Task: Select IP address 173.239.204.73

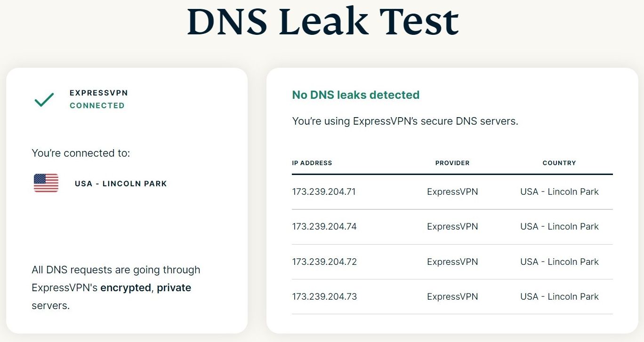Action: click(324, 297)
